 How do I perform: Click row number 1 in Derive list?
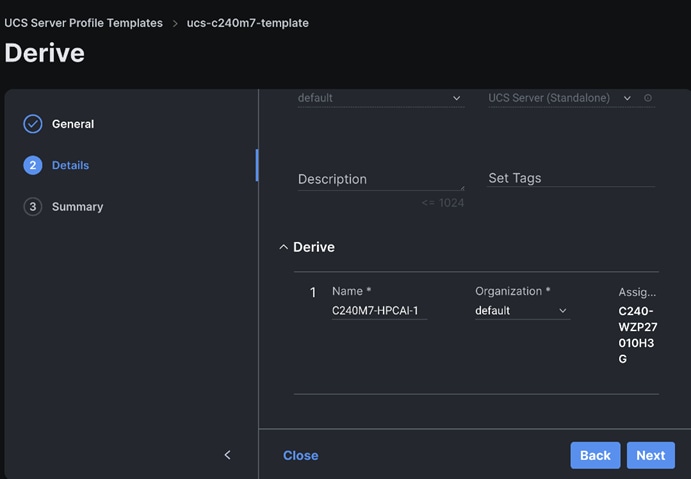point(313,292)
